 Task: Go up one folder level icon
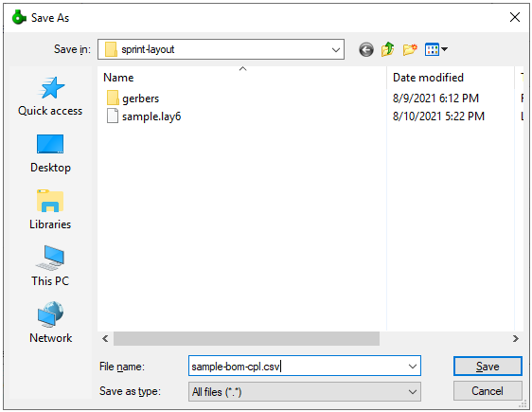pos(387,49)
